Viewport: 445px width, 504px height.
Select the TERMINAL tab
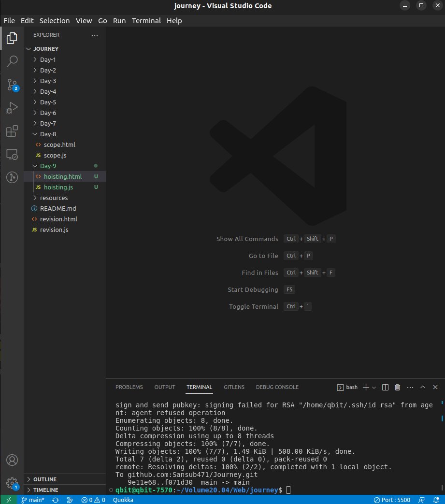199,388
